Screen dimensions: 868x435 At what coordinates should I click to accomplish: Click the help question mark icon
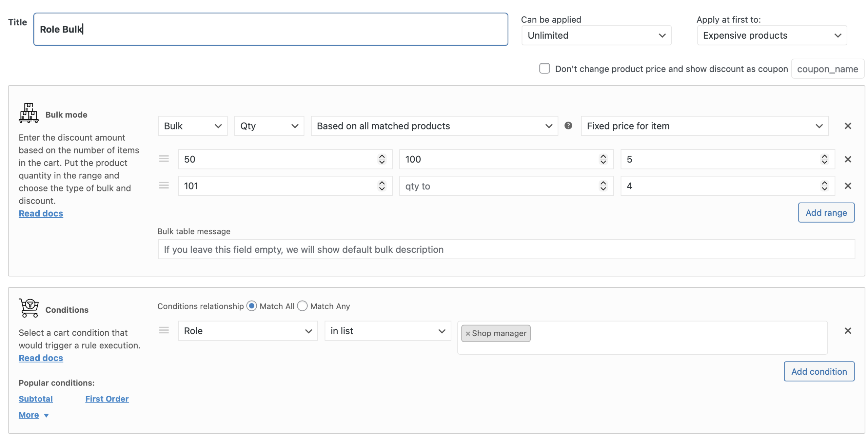click(568, 126)
